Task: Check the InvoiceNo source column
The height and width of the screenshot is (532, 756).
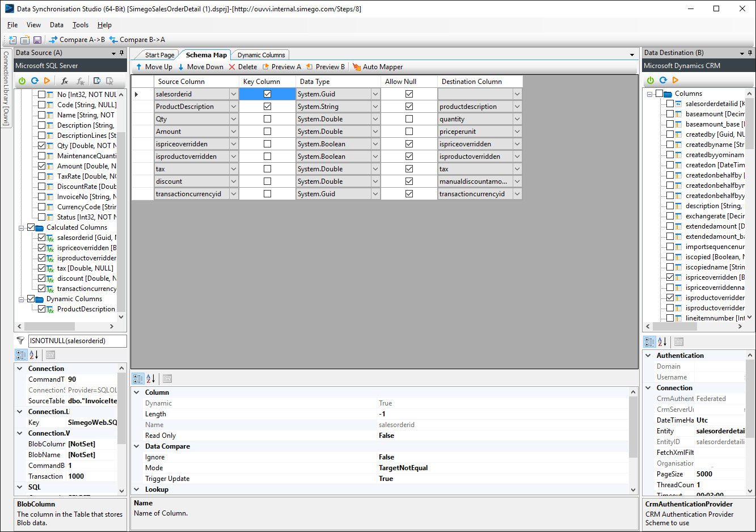Action: click(41, 197)
